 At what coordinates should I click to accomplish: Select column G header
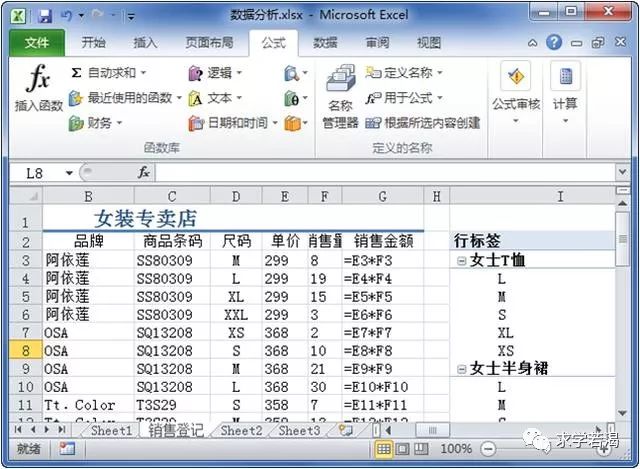[382, 196]
